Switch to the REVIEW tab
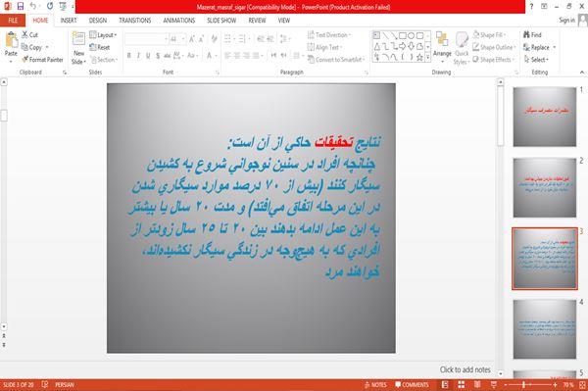588x391 pixels. (x=257, y=21)
